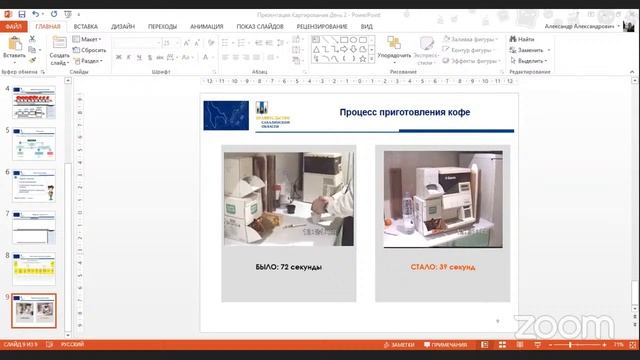Select triangle shape in shapes gallery
The image size is (640, 360).
click(x=316, y=49)
